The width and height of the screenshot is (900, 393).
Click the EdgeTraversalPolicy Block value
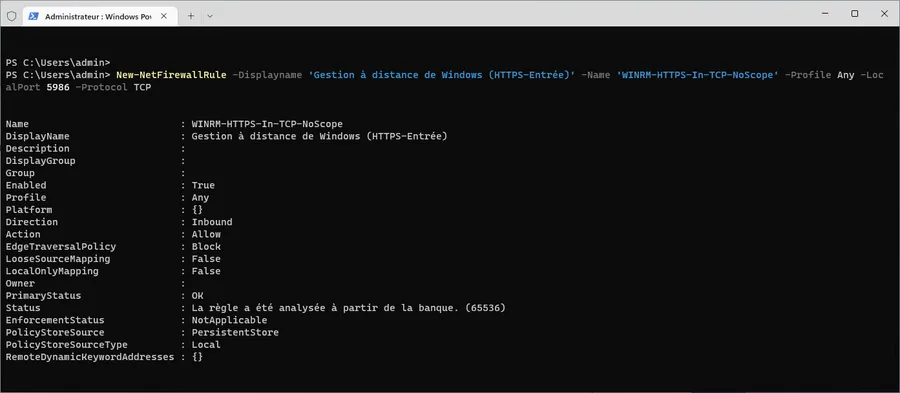[206, 247]
